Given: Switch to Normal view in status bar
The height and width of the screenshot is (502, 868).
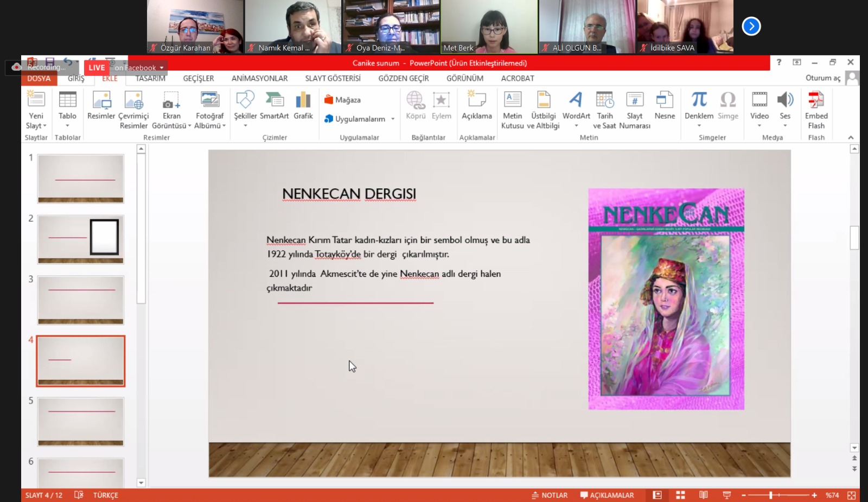Looking at the screenshot, I should tap(657, 495).
